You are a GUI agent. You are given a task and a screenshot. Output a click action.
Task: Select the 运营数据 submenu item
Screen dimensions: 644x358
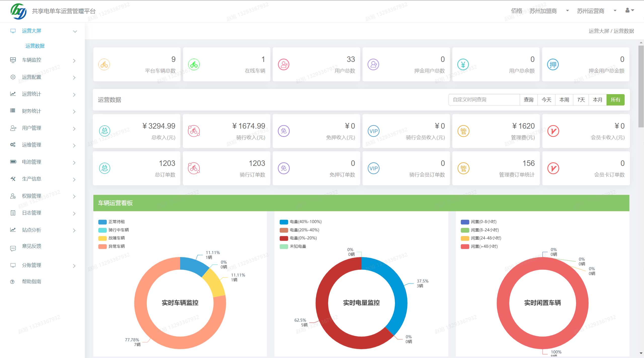pos(35,46)
